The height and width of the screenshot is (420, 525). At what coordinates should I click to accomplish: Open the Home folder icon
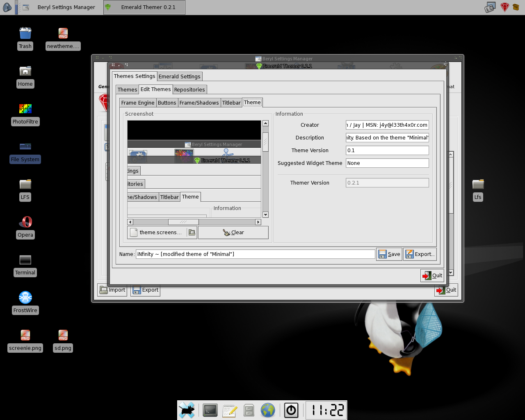coord(25,76)
